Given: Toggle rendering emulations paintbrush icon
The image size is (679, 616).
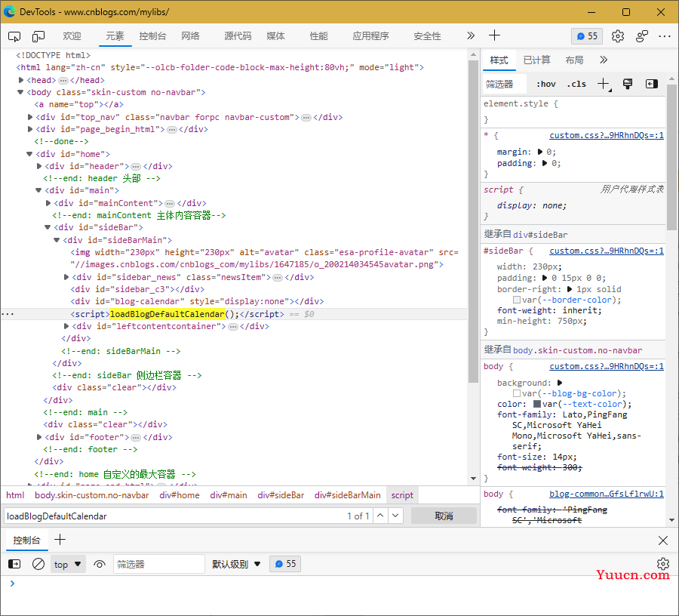Looking at the screenshot, I should pyautogui.click(x=628, y=84).
